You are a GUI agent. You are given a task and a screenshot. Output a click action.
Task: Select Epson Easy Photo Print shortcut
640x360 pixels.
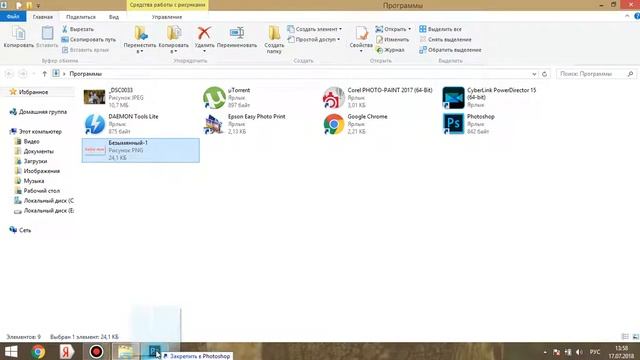(x=260, y=124)
